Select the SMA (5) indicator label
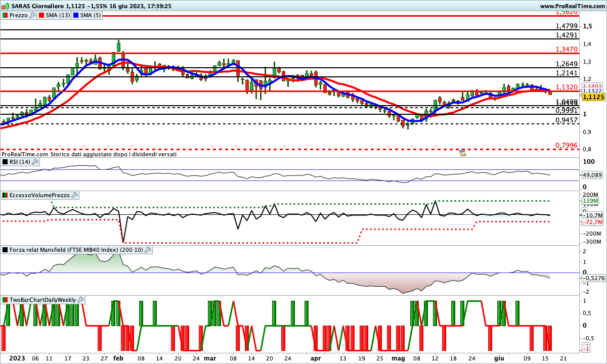 [91, 15]
